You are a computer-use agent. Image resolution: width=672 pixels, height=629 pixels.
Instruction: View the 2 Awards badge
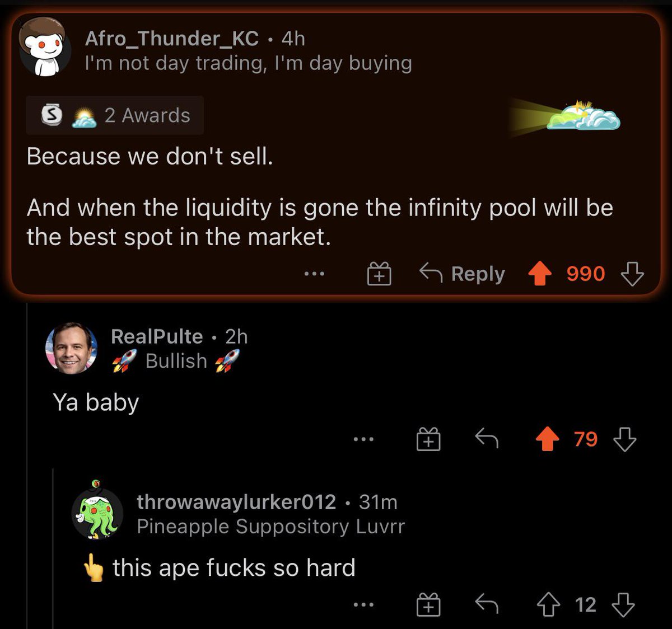click(x=115, y=115)
